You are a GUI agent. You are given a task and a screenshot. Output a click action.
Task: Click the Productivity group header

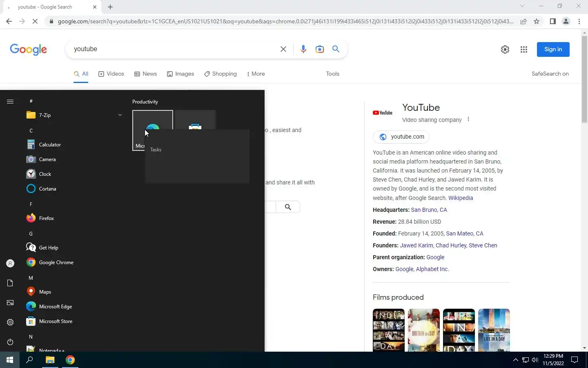145,102
